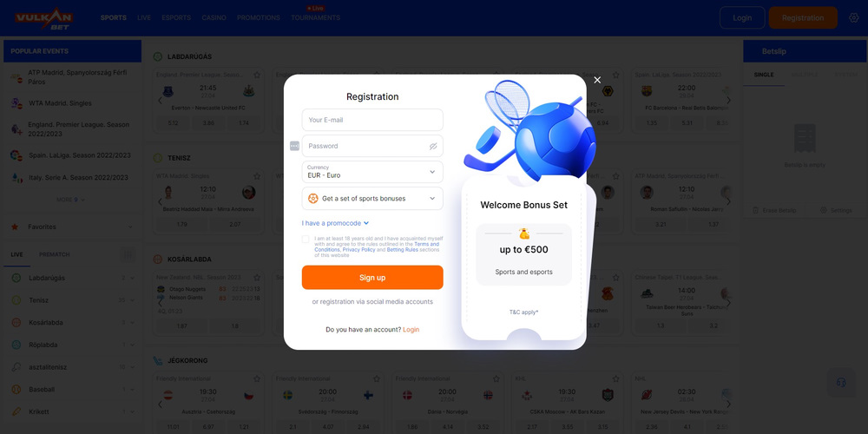This screenshot has width=868, height=434.
Task: Expand the I have a promocode link
Action: pyautogui.click(x=335, y=223)
